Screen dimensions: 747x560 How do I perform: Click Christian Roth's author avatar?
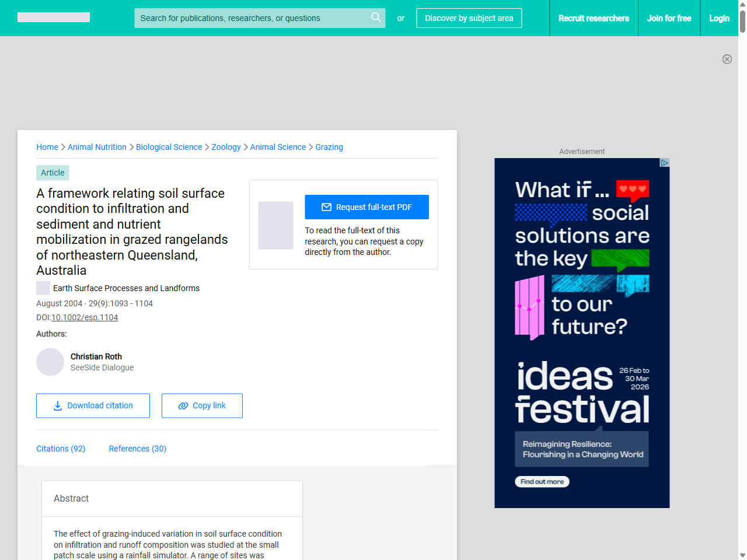(50, 362)
